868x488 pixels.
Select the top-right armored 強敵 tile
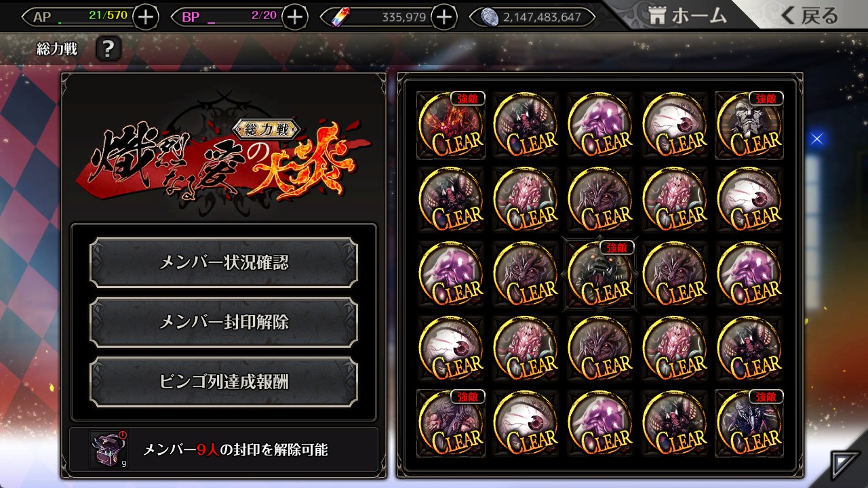click(749, 125)
